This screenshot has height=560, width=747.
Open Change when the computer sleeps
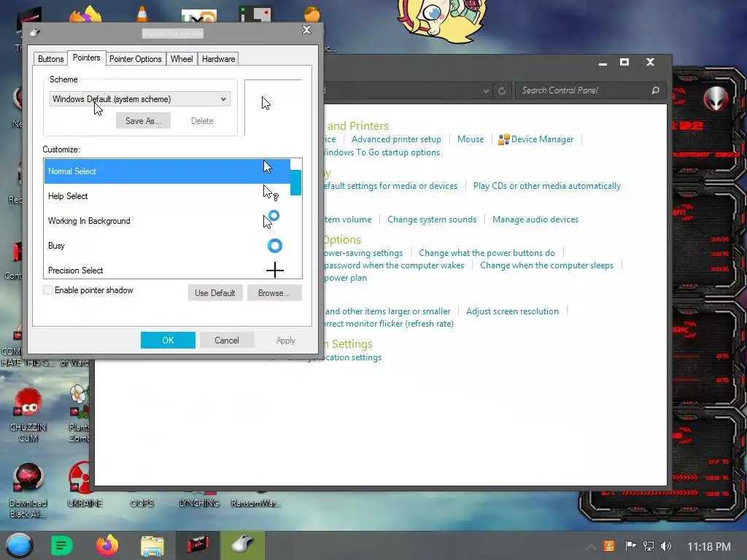point(546,265)
